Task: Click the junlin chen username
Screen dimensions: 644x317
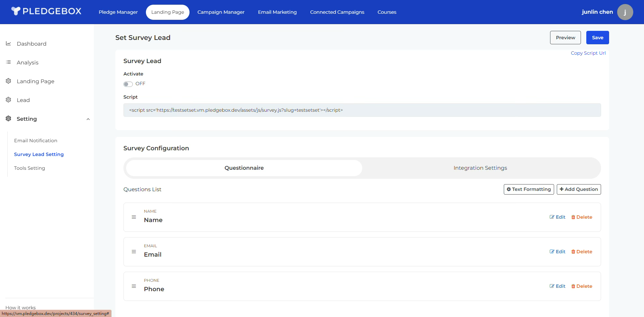Action: click(597, 12)
